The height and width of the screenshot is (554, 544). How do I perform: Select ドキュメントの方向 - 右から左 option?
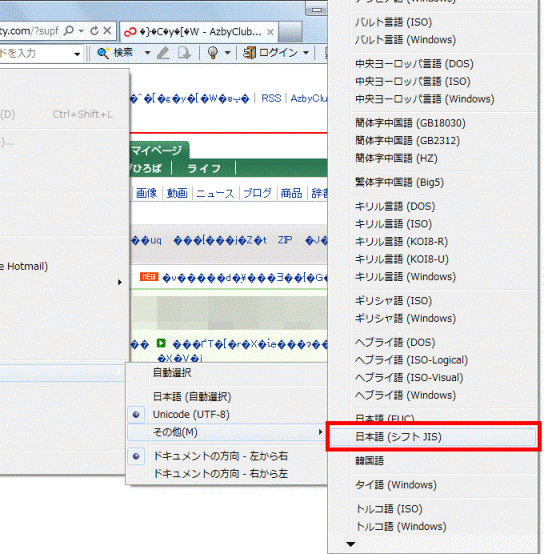[x=227, y=473]
